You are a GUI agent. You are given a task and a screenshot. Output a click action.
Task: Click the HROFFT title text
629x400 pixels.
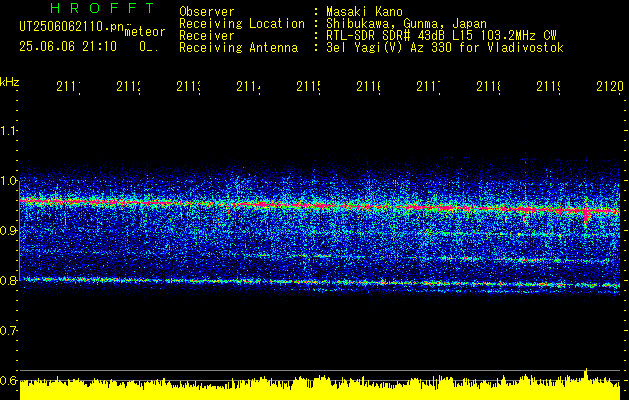pos(103,8)
